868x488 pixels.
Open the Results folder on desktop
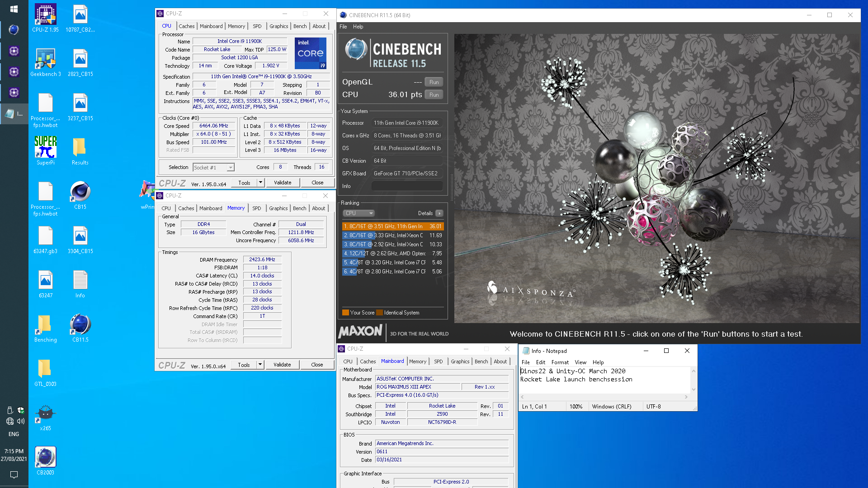(80, 151)
